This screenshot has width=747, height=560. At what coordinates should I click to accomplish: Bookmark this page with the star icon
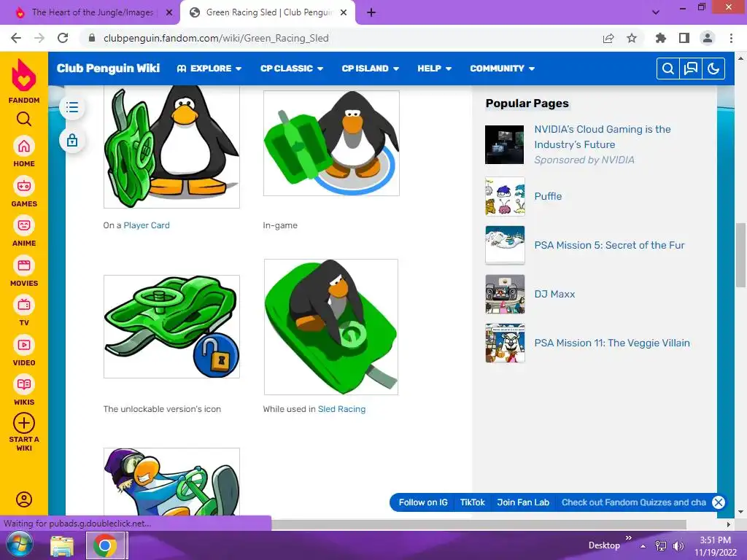click(632, 38)
